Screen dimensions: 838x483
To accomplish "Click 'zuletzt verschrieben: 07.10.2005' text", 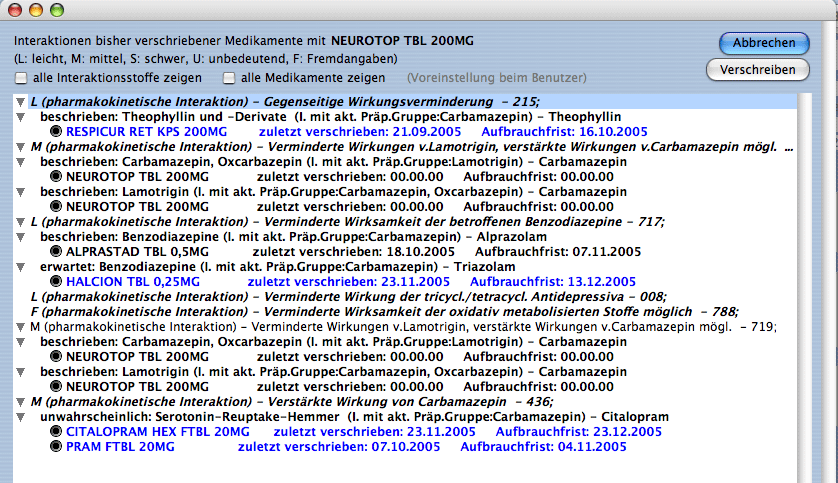I will pyautogui.click(x=339, y=447).
